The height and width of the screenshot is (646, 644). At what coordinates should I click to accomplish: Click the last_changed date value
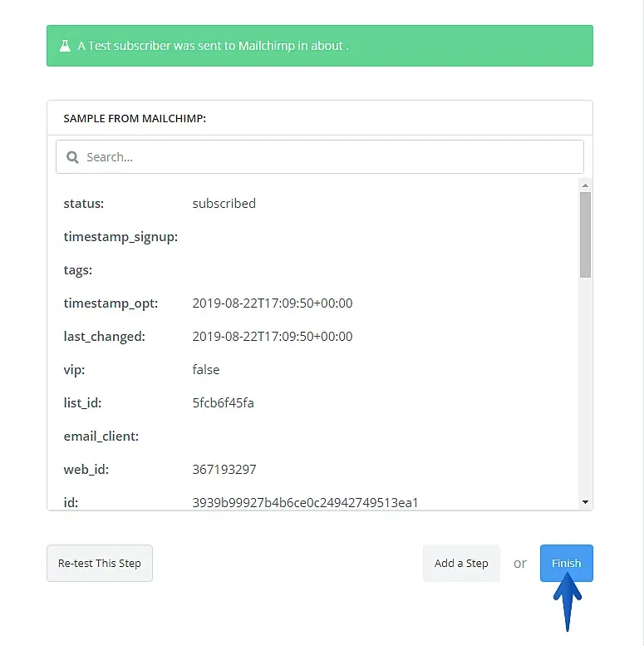(273, 337)
